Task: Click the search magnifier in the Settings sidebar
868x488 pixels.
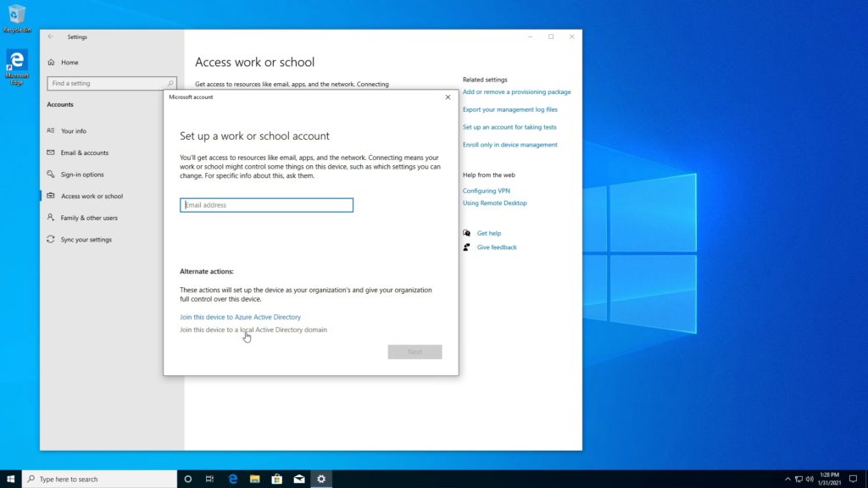Action: (x=170, y=84)
